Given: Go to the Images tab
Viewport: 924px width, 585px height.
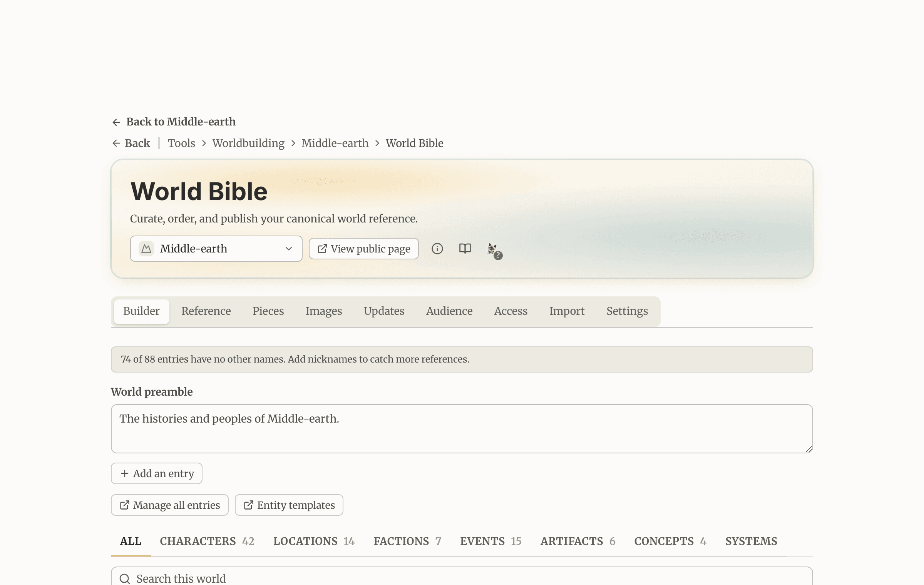Looking at the screenshot, I should (324, 311).
